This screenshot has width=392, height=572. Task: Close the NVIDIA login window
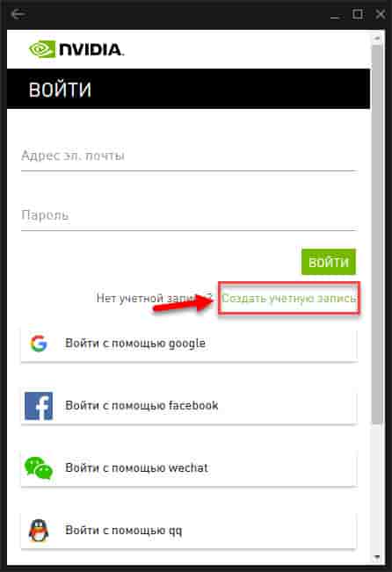pos(381,14)
